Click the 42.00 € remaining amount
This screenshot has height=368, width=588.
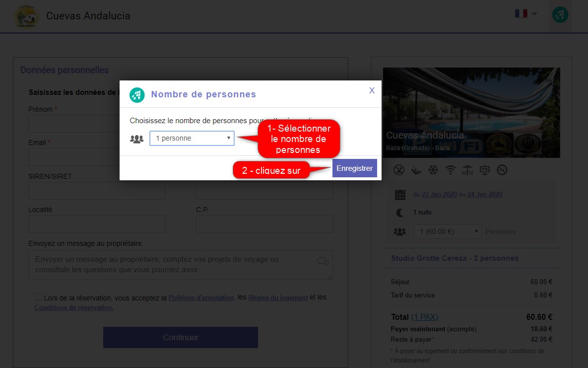(541, 340)
